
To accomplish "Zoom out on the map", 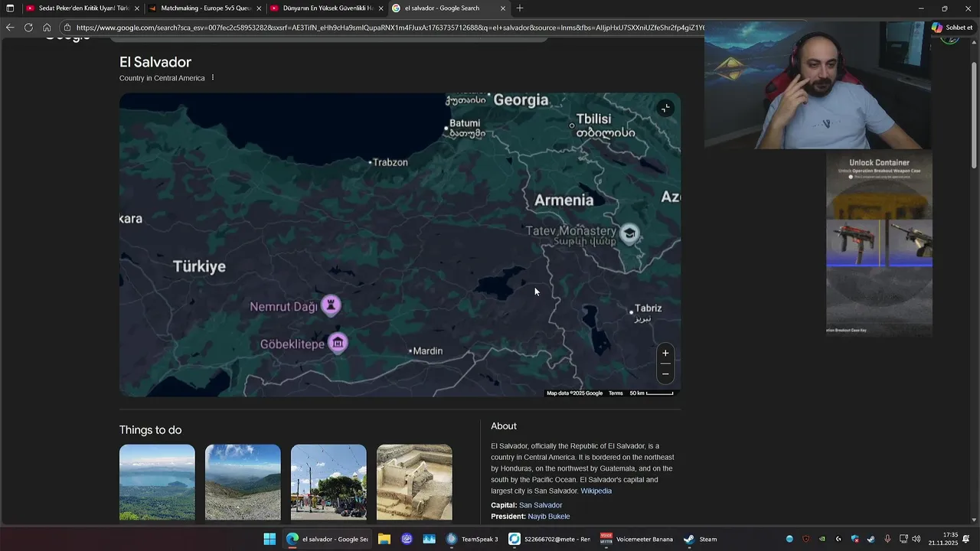I will (x=665, y=373).
